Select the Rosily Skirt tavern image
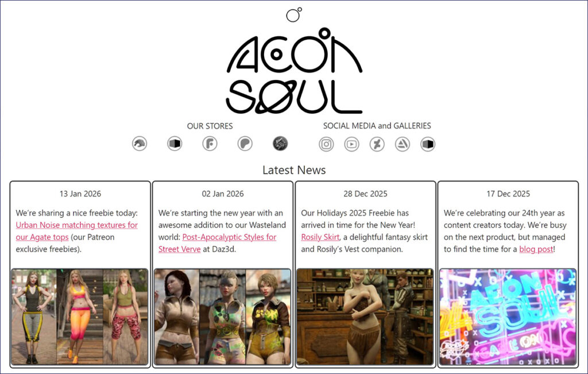This screenshot has width=588, height=374. pyautogui.click(x=365, y=317)
